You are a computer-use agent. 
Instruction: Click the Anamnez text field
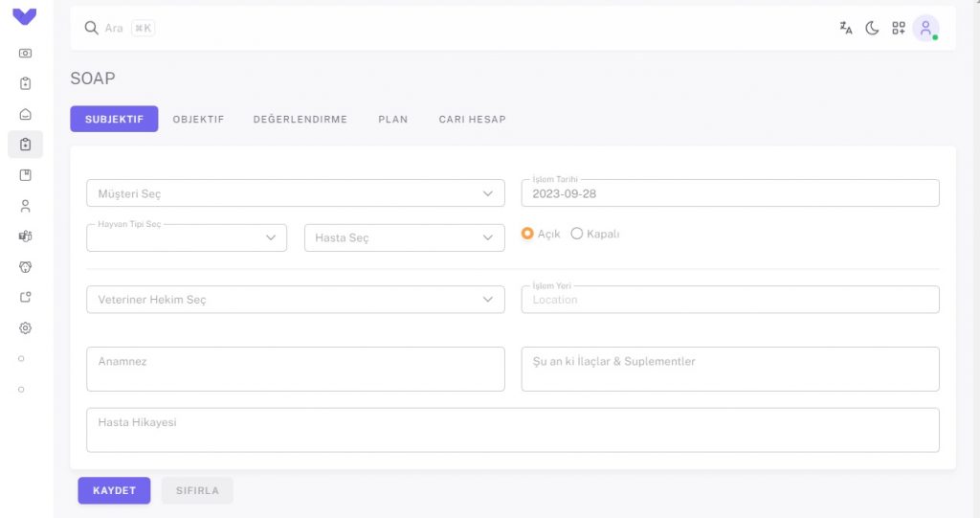tap(296, 369)
